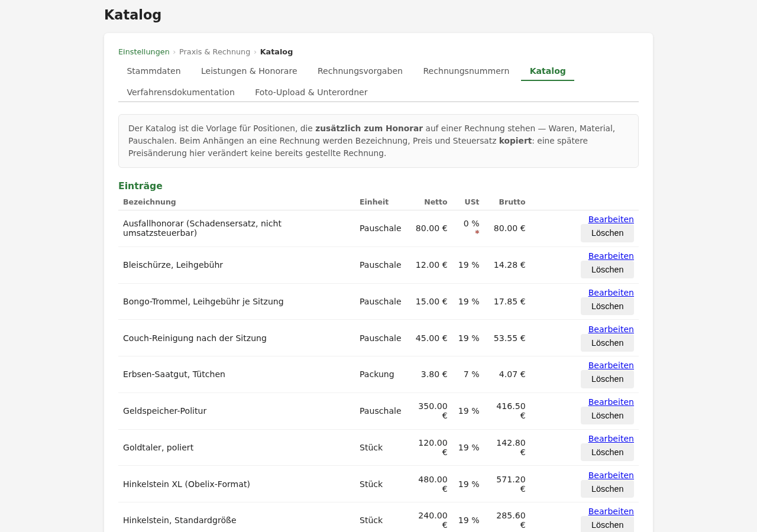Open Verfahrensdokumentation tab
Screen dimensions: 757x532
point(181,92)
